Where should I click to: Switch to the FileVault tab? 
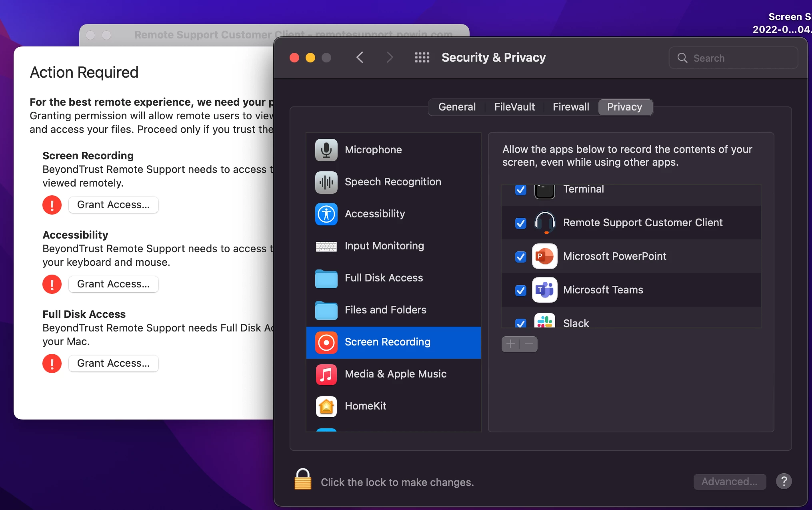point(514,107)
